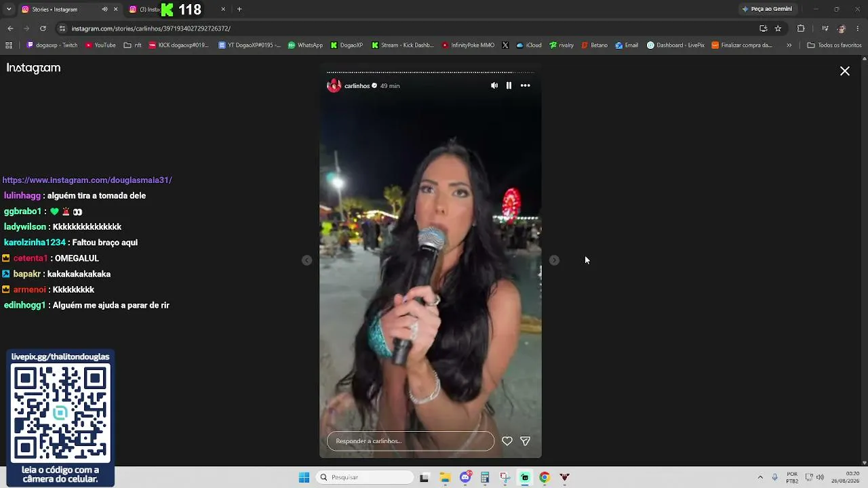Open the 'Stream - Kick Dashb...' bookmark

point(403,45)
